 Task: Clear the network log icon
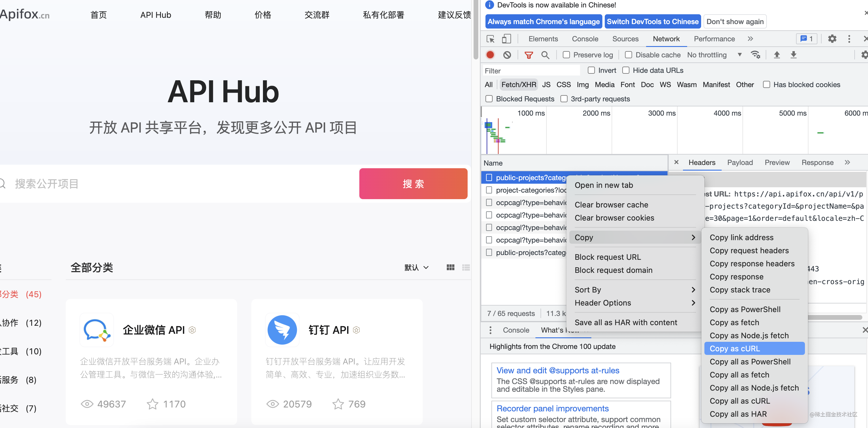pyautogui.click(x=507, y=55)
